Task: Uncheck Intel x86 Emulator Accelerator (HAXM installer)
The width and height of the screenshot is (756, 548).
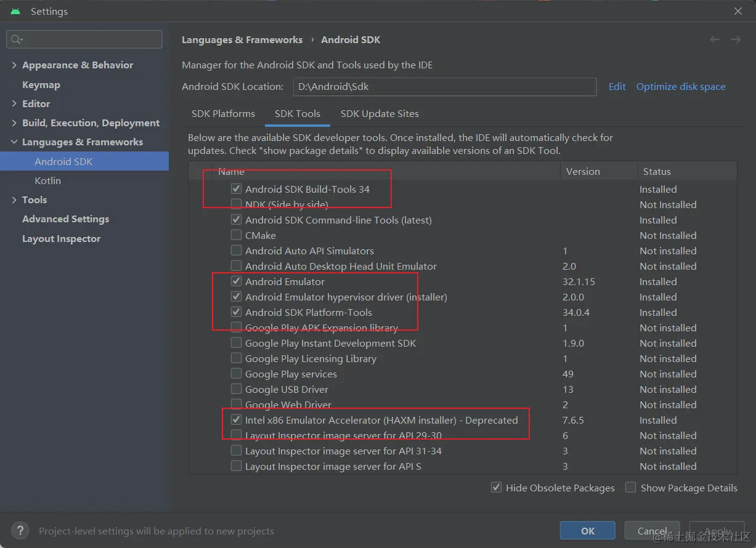Action: tap(236, 420)
